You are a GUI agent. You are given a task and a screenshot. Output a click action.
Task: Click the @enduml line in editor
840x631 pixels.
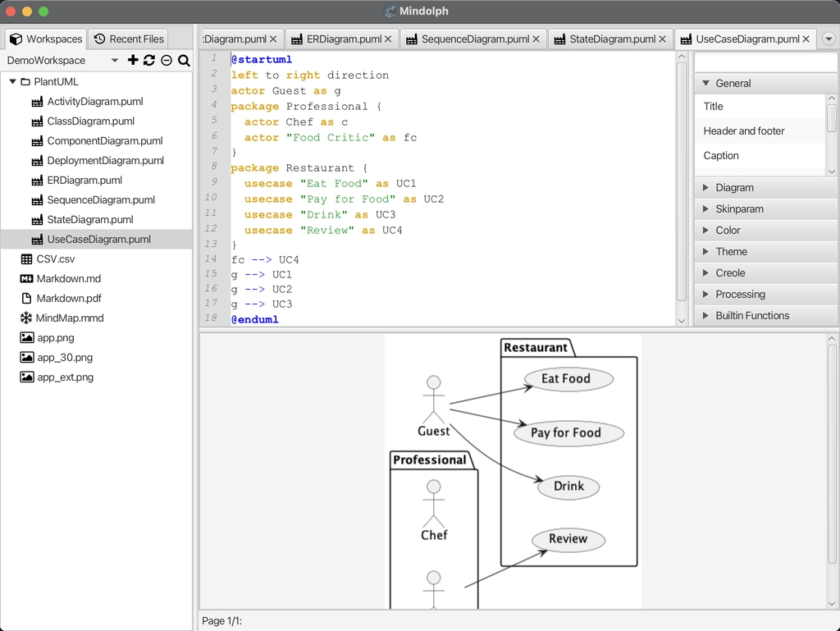[x=254, y=320]
